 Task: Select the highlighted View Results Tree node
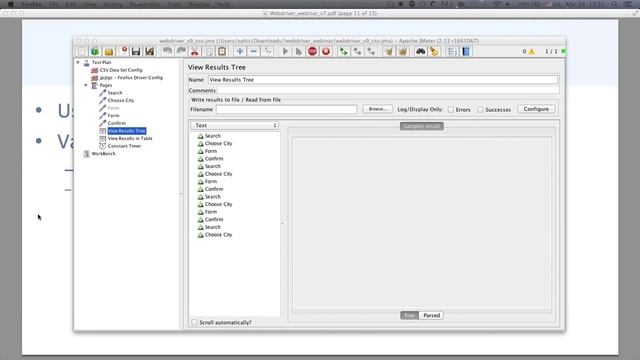click(x=127, y=131)
